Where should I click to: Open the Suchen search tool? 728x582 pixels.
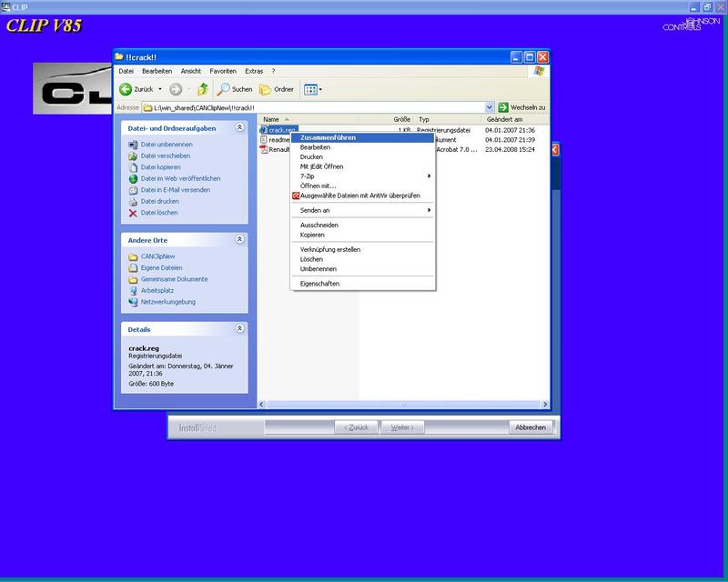tap(234, 89)
